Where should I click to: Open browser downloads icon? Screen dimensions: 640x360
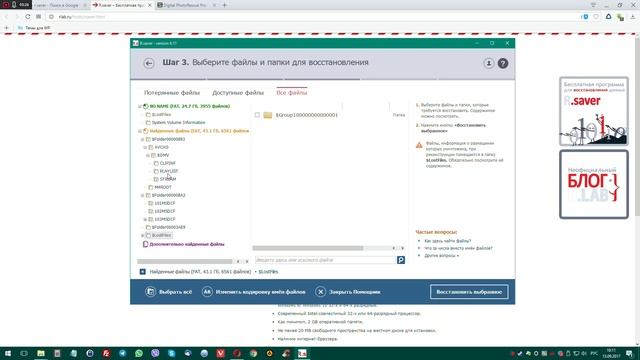point(633,17)
